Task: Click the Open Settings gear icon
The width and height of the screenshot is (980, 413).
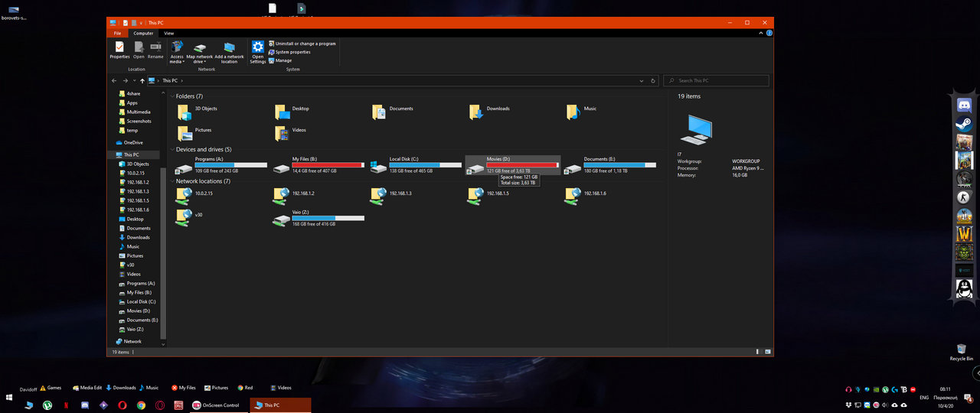Action: coord(258,47)
